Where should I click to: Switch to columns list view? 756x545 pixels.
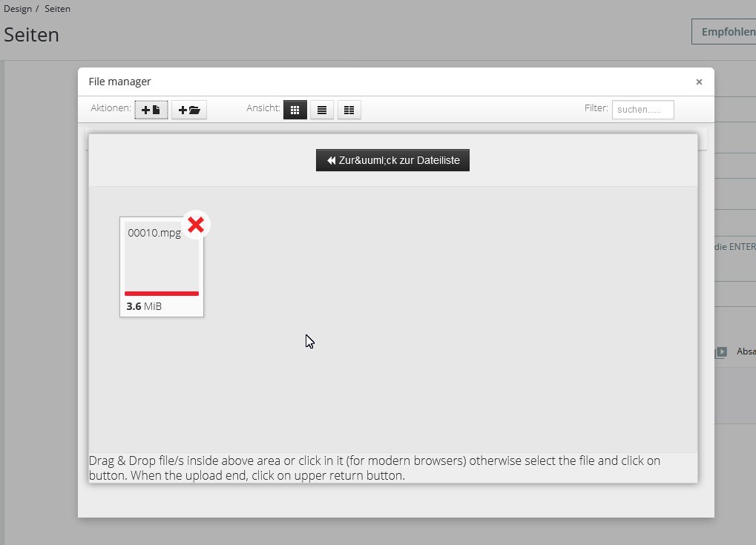click(349, 110)
